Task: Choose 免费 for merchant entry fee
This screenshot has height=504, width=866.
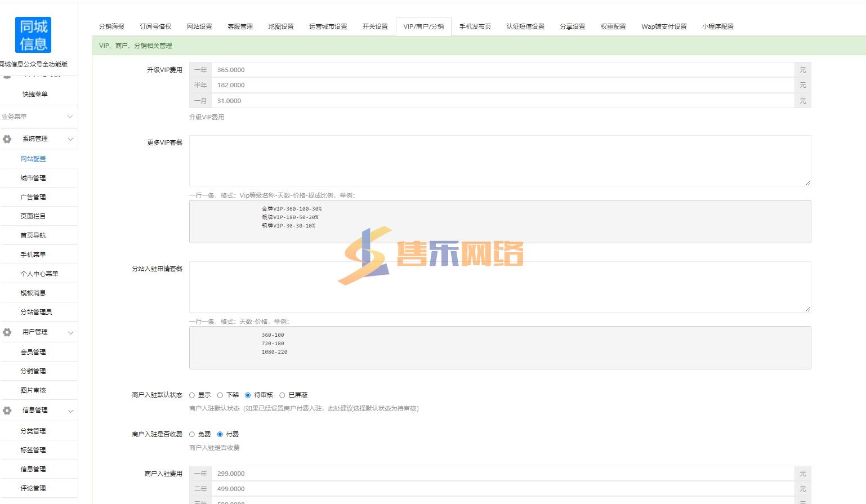Action: pos(192,435)
